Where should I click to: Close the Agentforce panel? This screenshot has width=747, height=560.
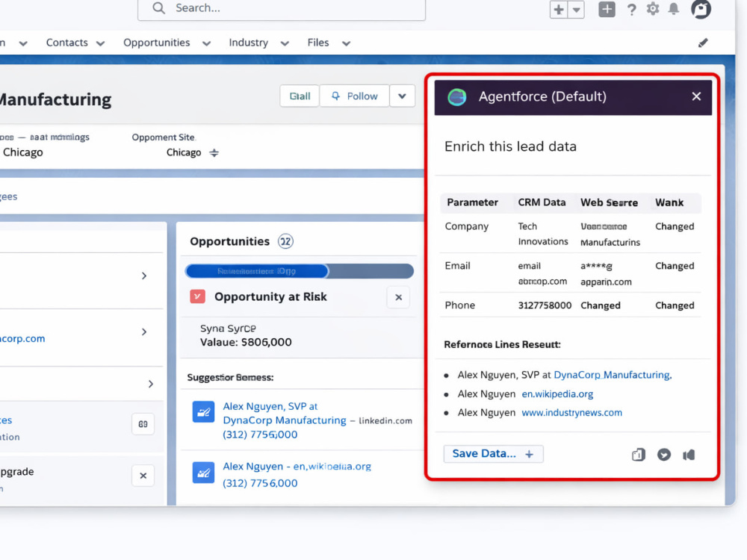696,96
